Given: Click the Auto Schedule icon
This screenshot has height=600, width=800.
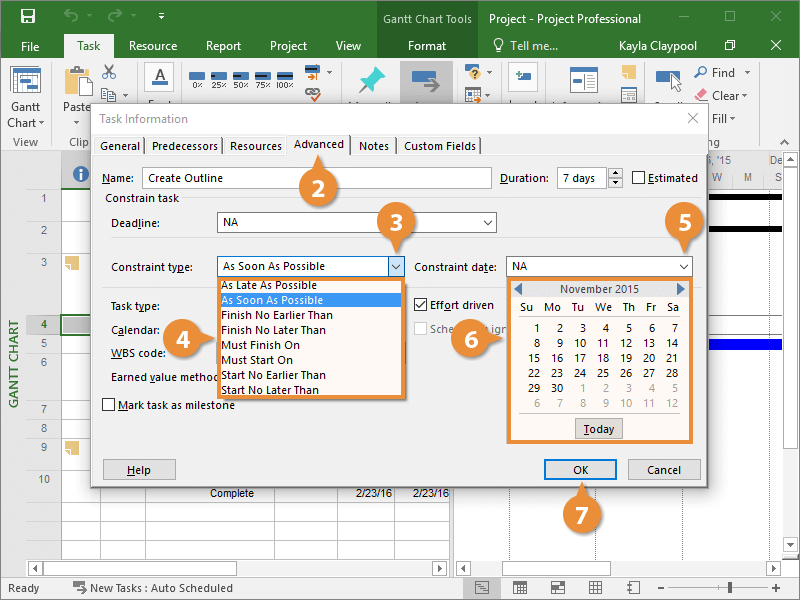Looking at the screenshot, I should [x=427, y=81].
